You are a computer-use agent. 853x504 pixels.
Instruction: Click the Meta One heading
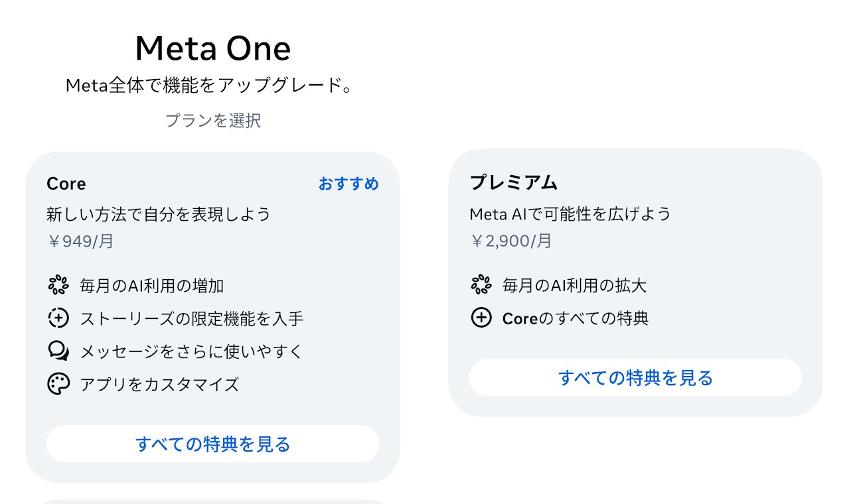[x=212, y=48]
